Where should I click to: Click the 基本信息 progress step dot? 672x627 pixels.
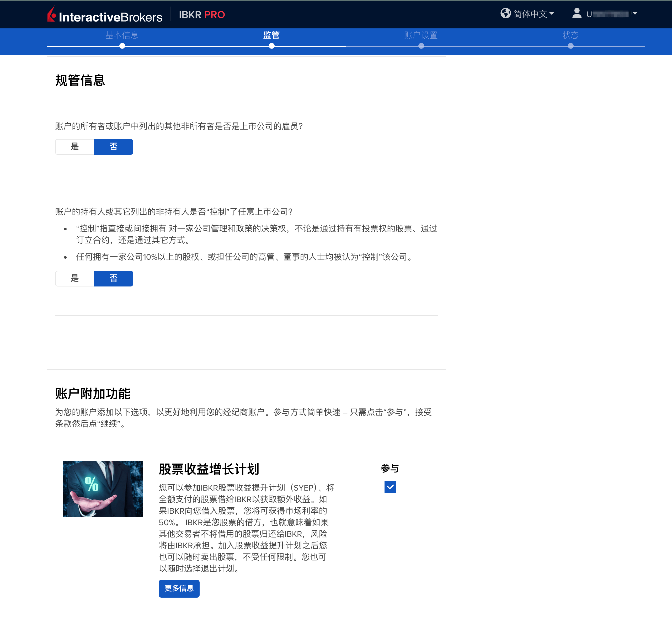pos(122,46)
